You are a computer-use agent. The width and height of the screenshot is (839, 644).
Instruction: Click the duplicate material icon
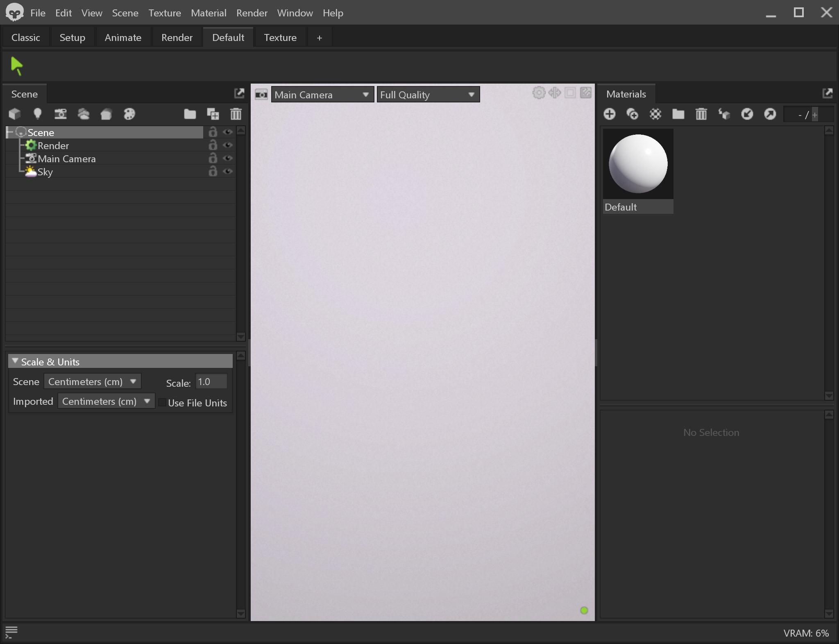(633, 114)
